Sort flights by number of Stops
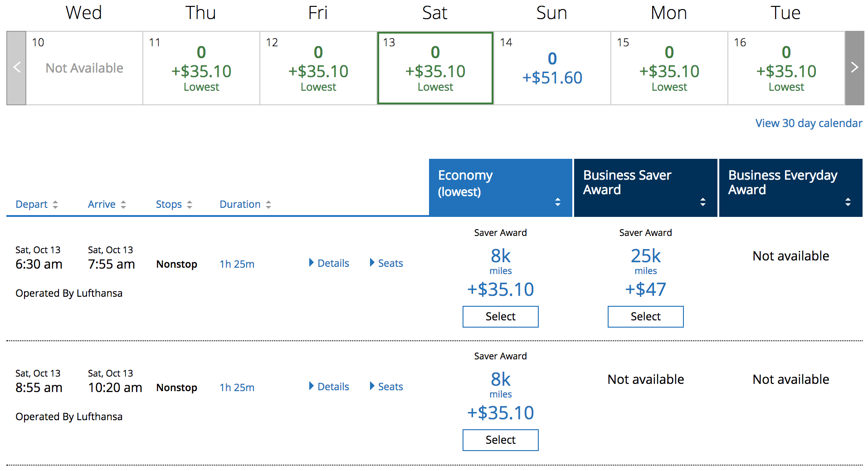Image resolution: width=868 pixels, height=471 pixels. (x=189, y=205)
